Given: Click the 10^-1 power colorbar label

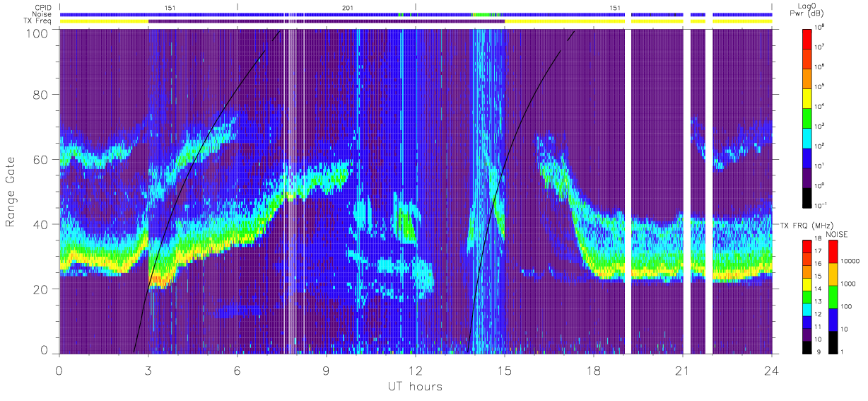Looking at the screenshot, I should (821, 206).
